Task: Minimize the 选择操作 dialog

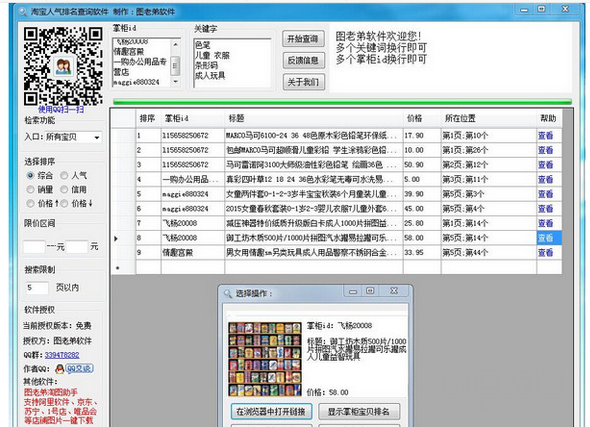Action: pyautogui.click(x=353, y=291)
